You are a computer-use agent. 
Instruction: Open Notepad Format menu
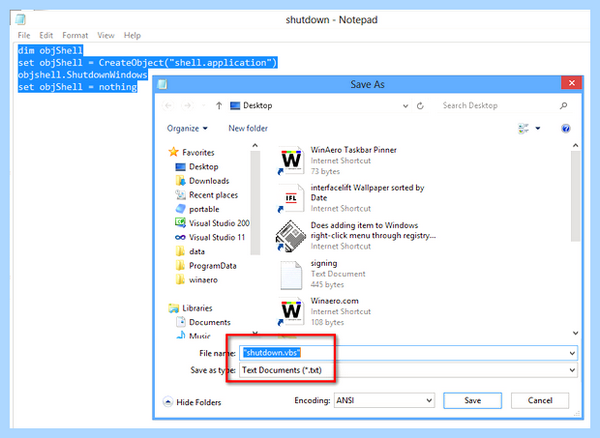(75, 36)
